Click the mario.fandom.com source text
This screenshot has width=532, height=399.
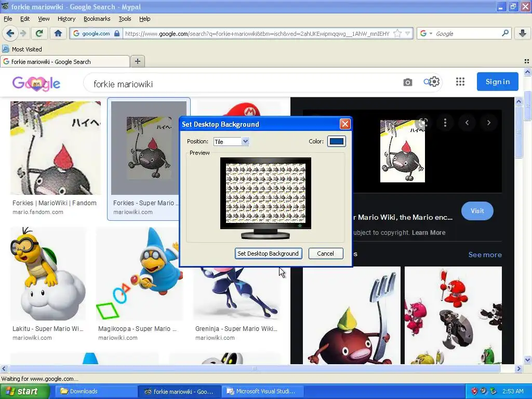pos(37,212)
